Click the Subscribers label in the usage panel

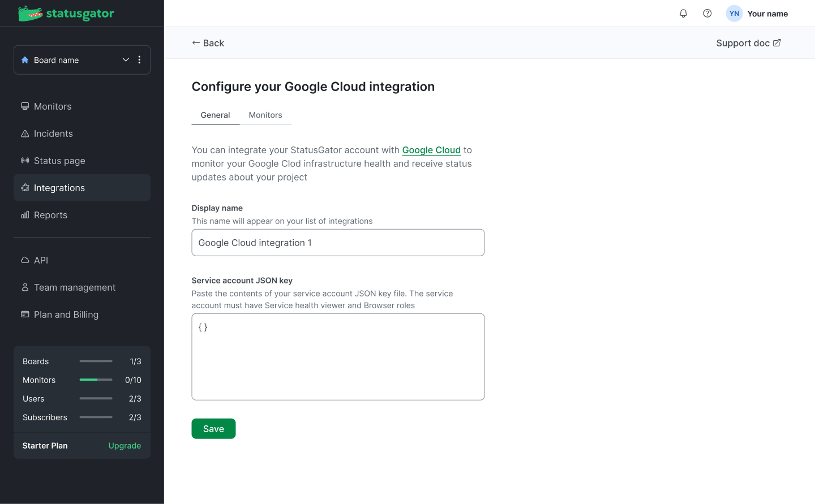(x=45, y=417)
